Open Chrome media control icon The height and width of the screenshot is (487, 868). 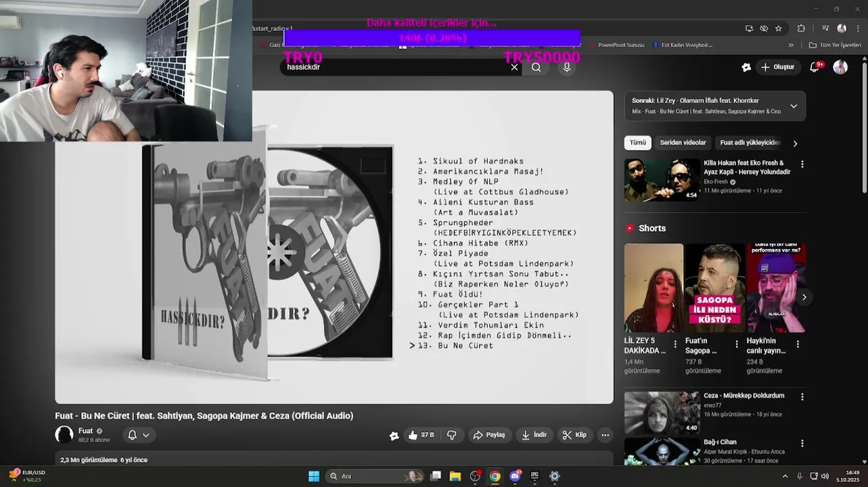point(825,28)
